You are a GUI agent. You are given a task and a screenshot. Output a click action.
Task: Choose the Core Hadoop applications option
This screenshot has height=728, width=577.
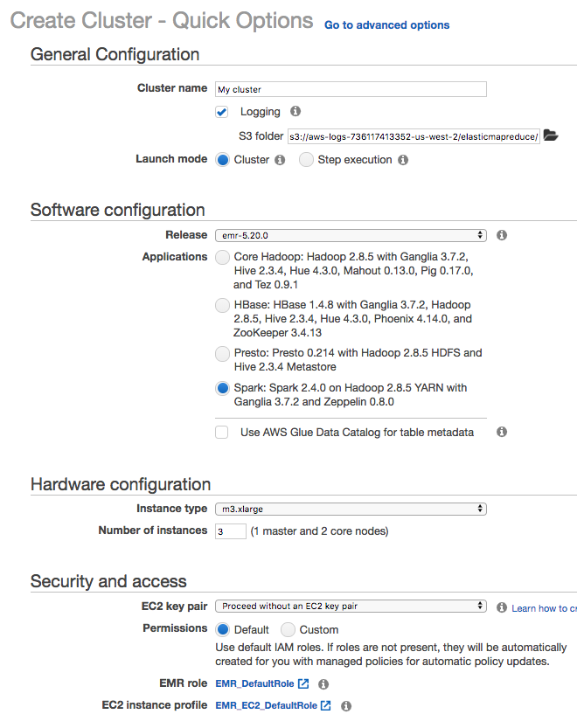pos(223,257)
